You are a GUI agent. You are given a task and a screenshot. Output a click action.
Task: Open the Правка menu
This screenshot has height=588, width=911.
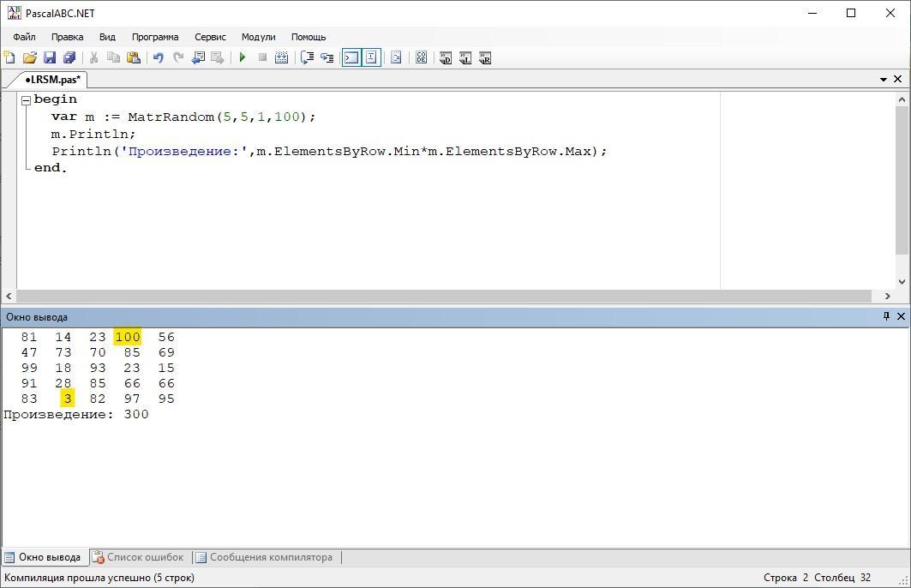(68, 37)
